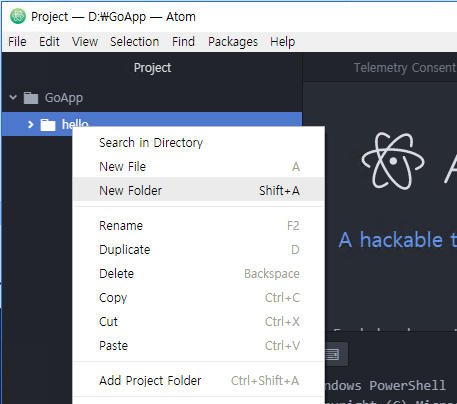The image size is (457, 404).
Task: Collapse the GoApp project folder chevron
Action: click(x=13, y=98)
